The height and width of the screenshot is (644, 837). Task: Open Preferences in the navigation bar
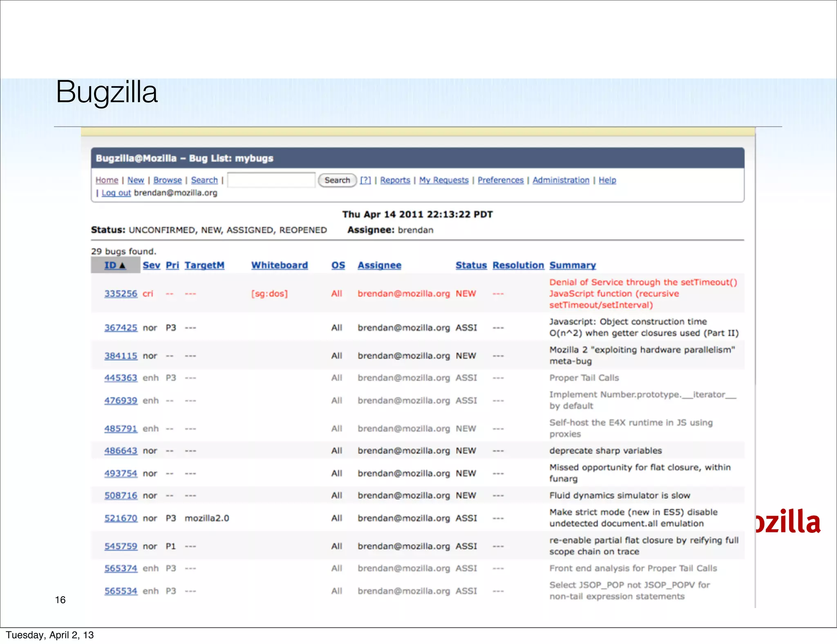point(500,180)
